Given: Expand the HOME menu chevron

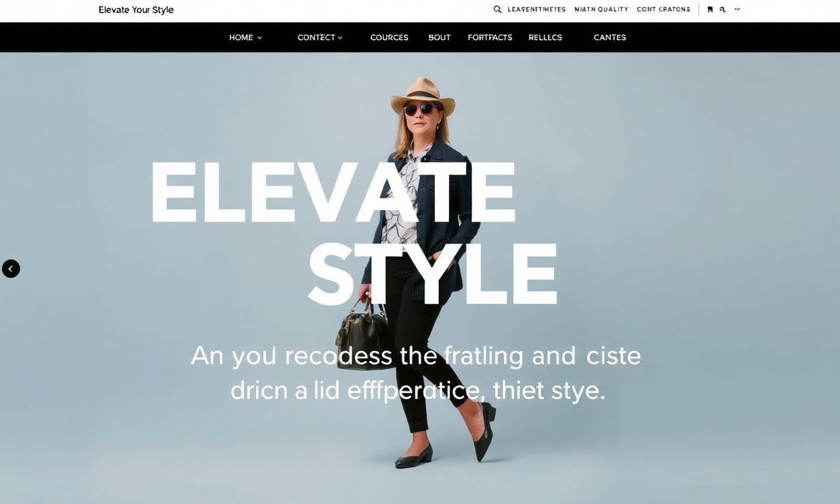Looking at the screenshot, I should [260, 38].
